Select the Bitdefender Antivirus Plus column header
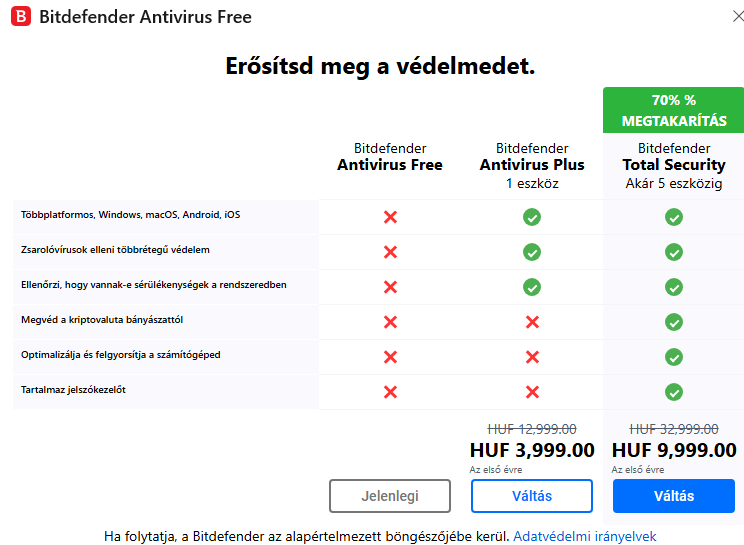The image size is (744, 545). (x=532, y=164)
